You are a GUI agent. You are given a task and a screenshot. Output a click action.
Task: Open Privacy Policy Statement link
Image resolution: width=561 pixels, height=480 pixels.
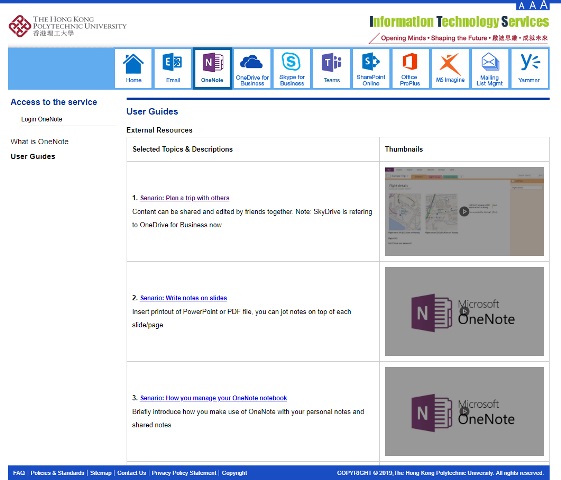point(184,473)
